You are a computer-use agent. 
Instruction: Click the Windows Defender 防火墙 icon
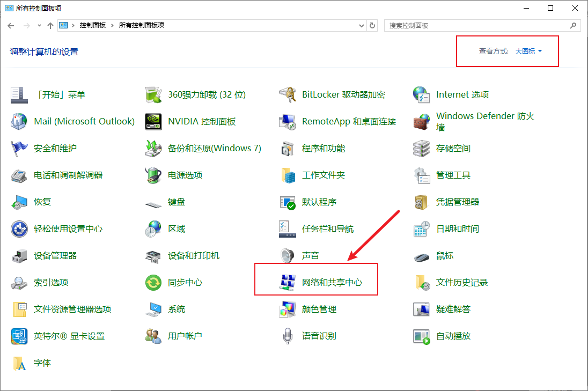(x=422, y=121)
